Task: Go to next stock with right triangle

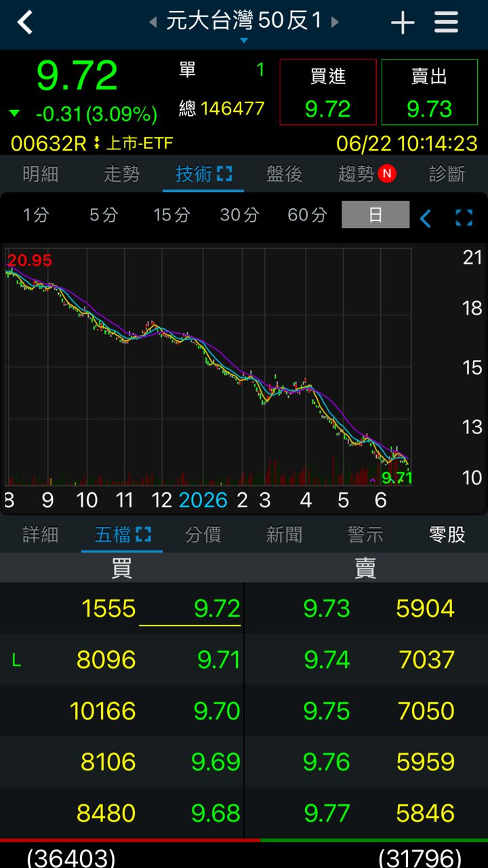Action: coord(335,22)
